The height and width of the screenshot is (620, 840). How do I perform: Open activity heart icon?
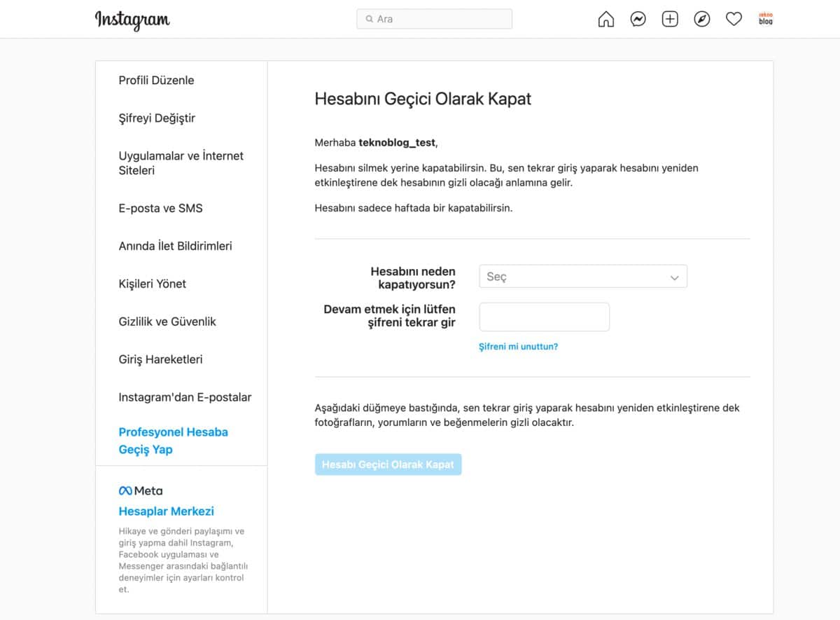[x=734, y=20]
